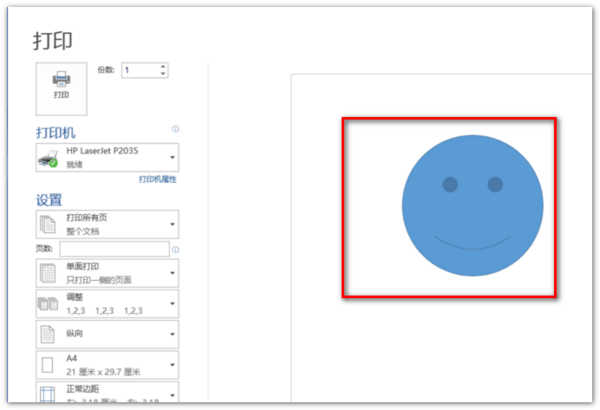Open the A4 paper size dropdown
The image size is (600, 410).
tap(107, 365)
